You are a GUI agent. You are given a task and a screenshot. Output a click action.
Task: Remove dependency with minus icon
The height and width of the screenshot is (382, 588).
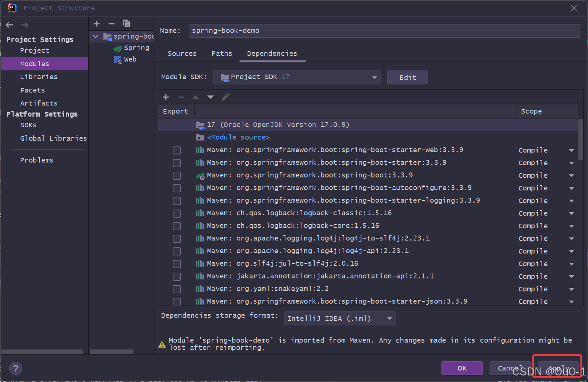coord(181,97)
